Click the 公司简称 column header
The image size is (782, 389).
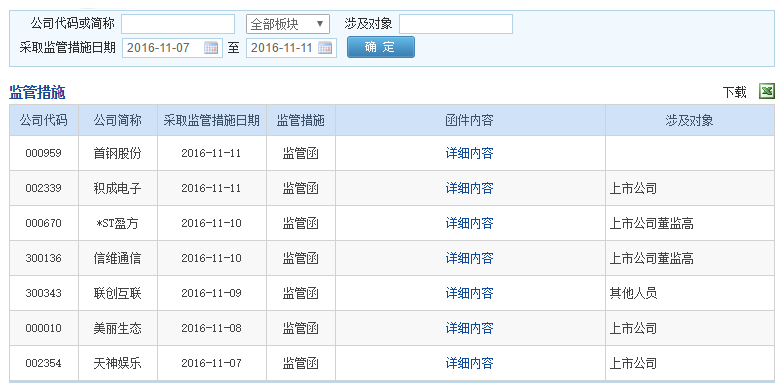[x=118, y=120]
